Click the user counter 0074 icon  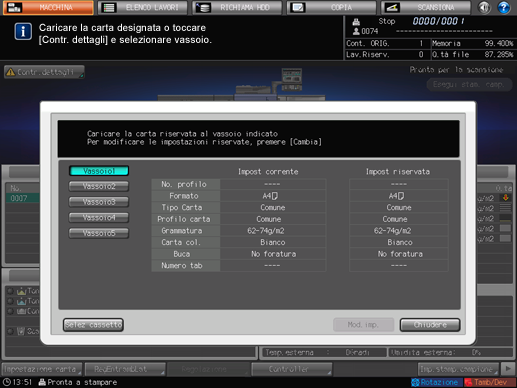[x=356, y=31]
